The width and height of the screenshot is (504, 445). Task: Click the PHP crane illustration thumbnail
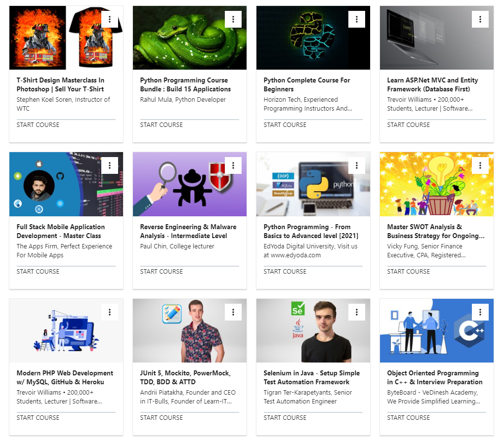(x=66, y=330)
